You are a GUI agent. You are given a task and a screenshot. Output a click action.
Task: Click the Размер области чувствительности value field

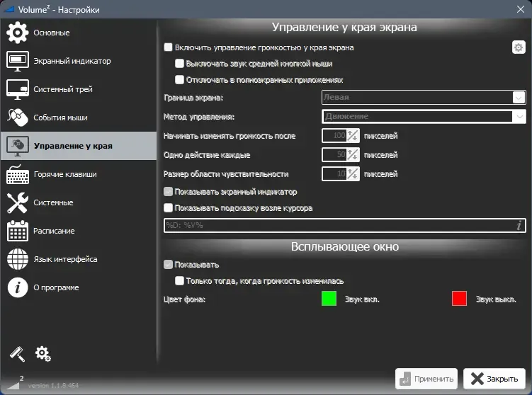click(334, 174)
